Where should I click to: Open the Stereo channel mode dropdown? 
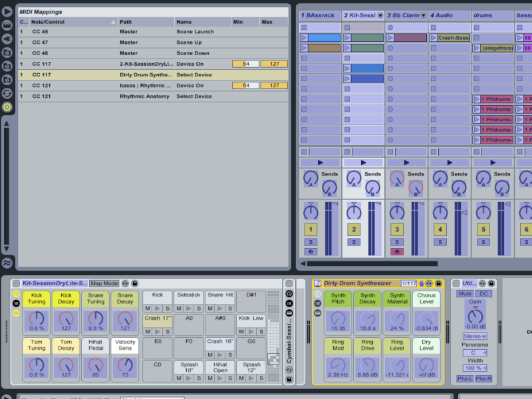click(x=474, y=336)
